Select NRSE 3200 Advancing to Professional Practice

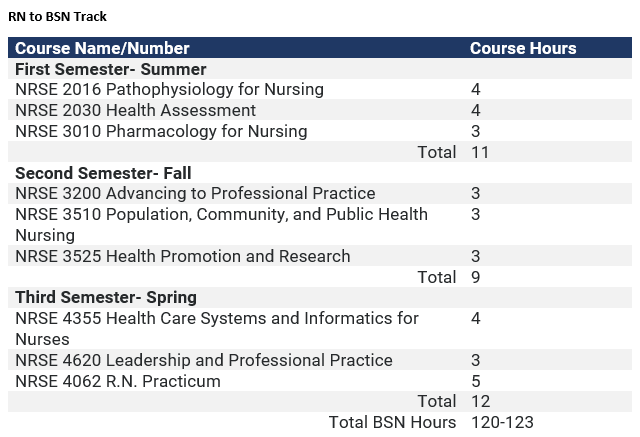[196, 194]
